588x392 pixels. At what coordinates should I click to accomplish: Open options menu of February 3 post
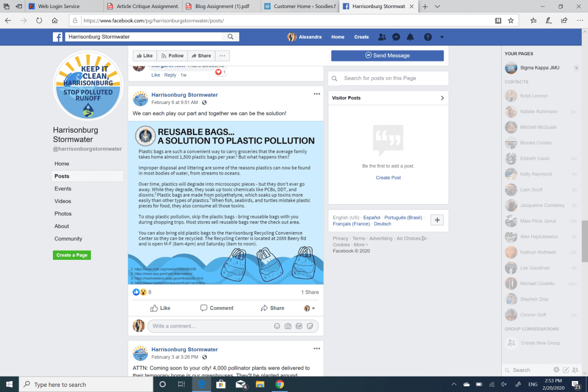pyautogui.click(x=317, y=348)
